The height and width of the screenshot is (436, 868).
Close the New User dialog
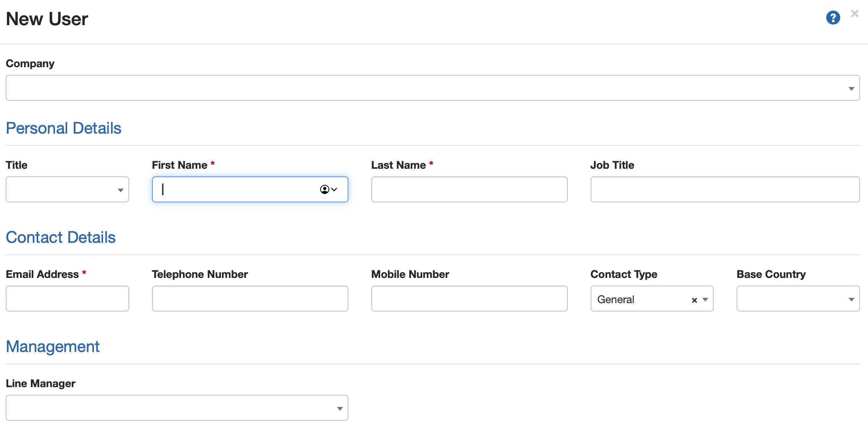tap(855, 14)
